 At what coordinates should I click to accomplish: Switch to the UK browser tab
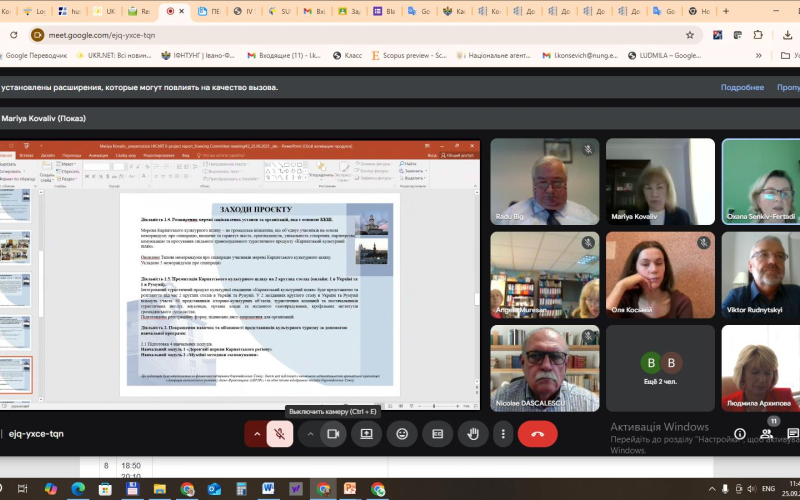coord(104,11)
